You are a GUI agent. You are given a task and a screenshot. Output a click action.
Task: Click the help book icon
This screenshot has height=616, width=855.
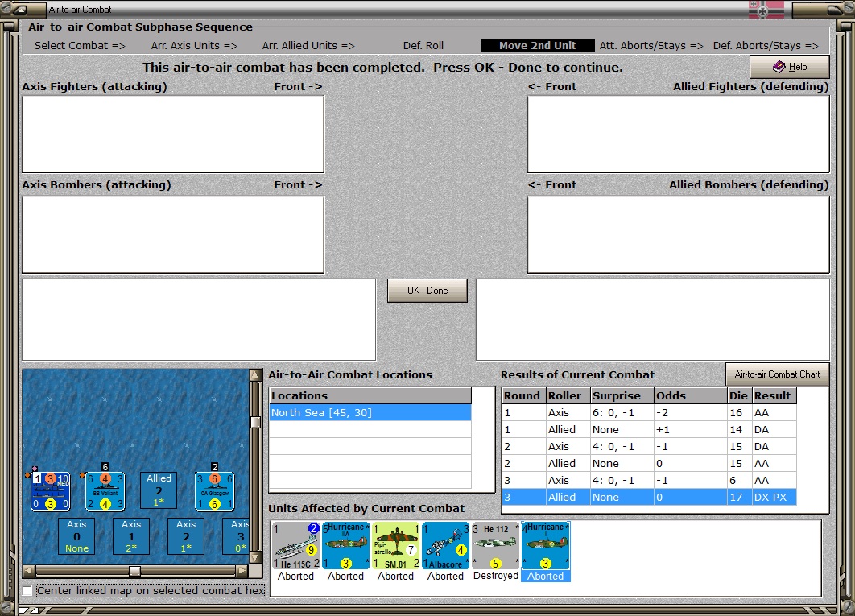[779, 67]
